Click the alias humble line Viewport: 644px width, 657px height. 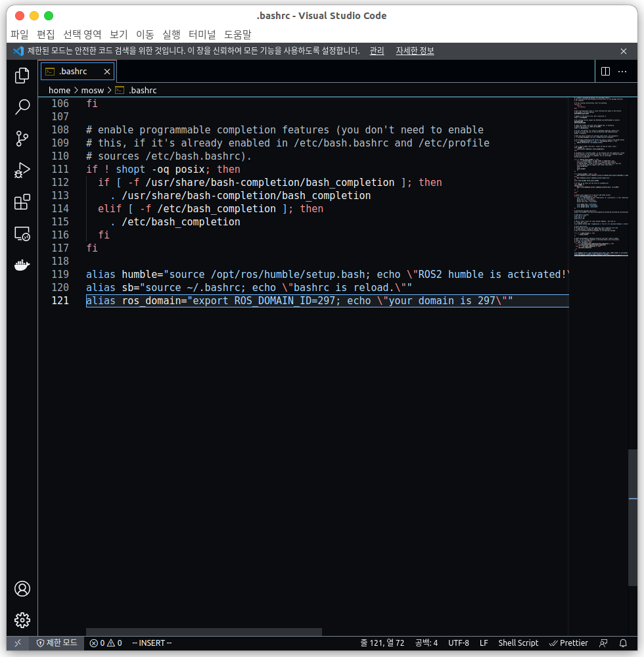click(327, 275)
